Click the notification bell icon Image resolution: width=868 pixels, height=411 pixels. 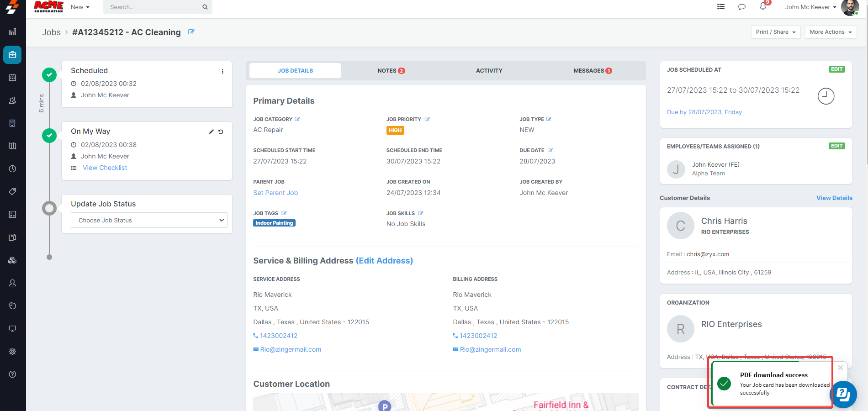tap(763, 6)
